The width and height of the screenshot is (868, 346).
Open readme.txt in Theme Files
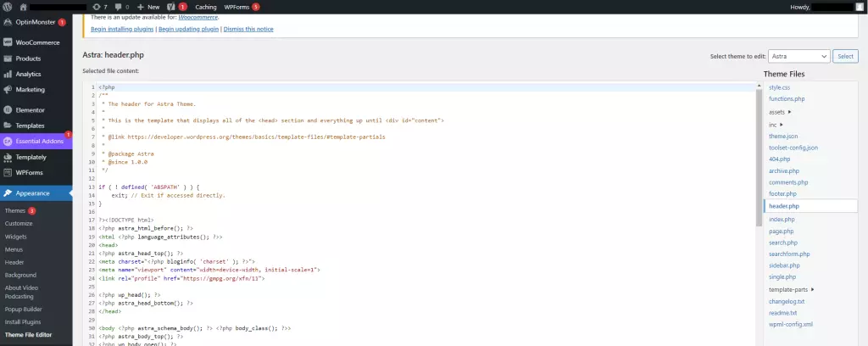tap(782, 313)
